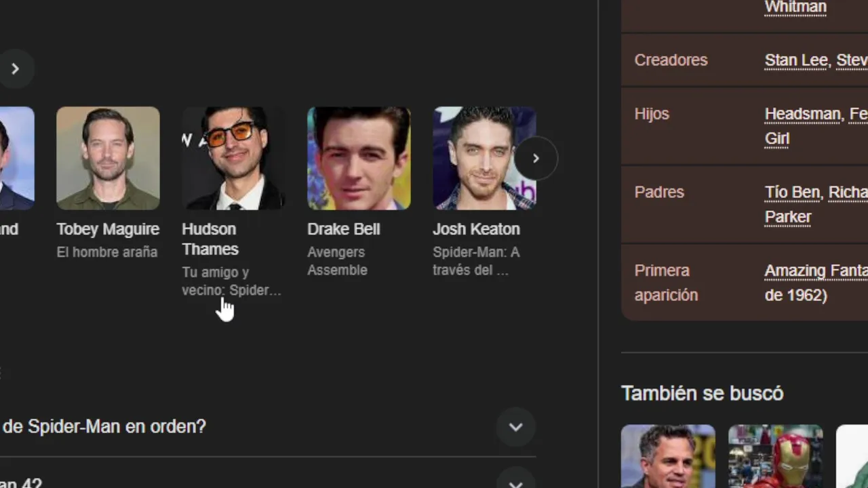The height and width of the screenshot is (488, 868).
Task: Click the small arrow button above the actor photos
Action: pos(15,68)
